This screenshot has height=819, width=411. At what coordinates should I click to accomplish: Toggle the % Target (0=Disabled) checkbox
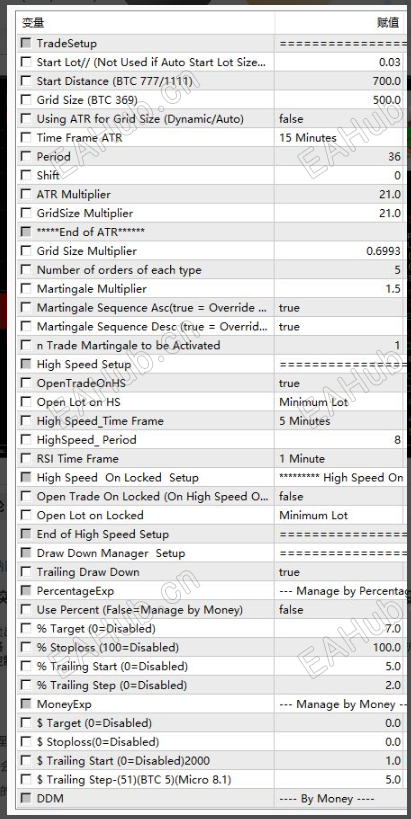coord(26,628)
